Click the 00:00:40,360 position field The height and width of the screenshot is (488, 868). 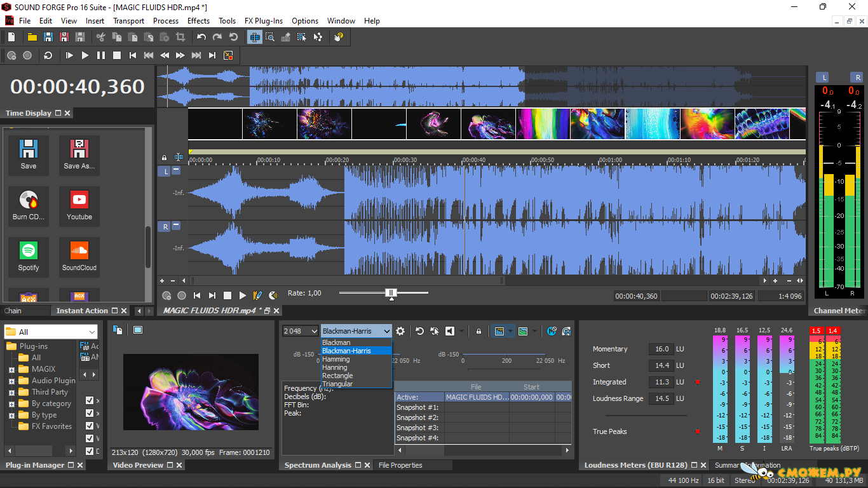(637, 296)
